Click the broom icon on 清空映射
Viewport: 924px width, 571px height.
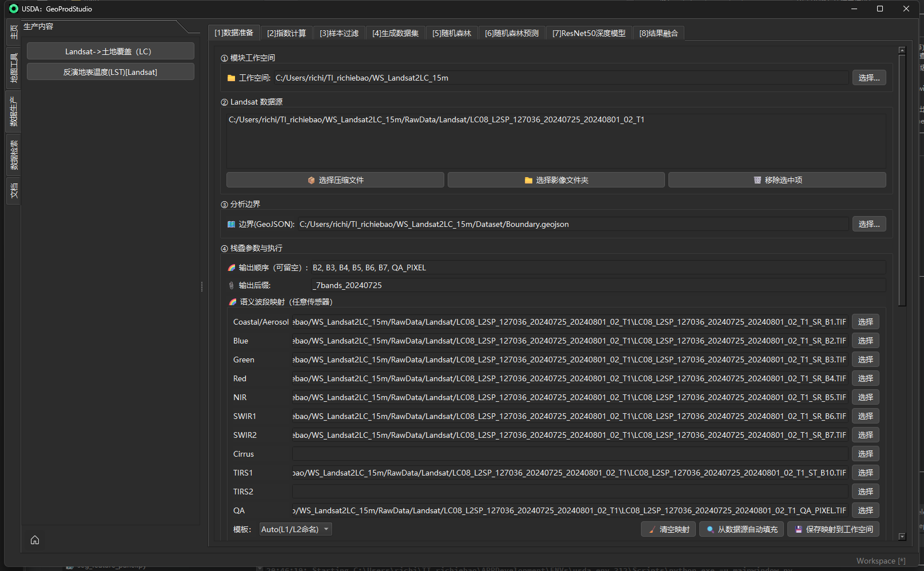click(652, 529)
